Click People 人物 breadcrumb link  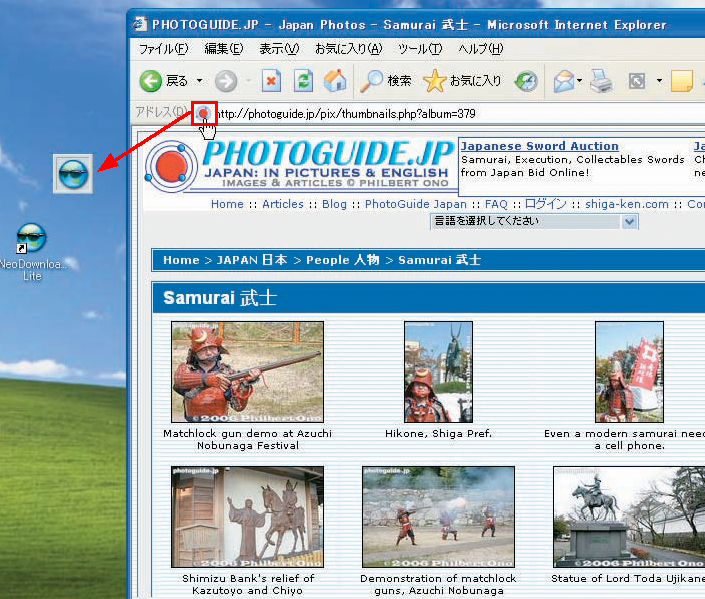tap(343, 260)
